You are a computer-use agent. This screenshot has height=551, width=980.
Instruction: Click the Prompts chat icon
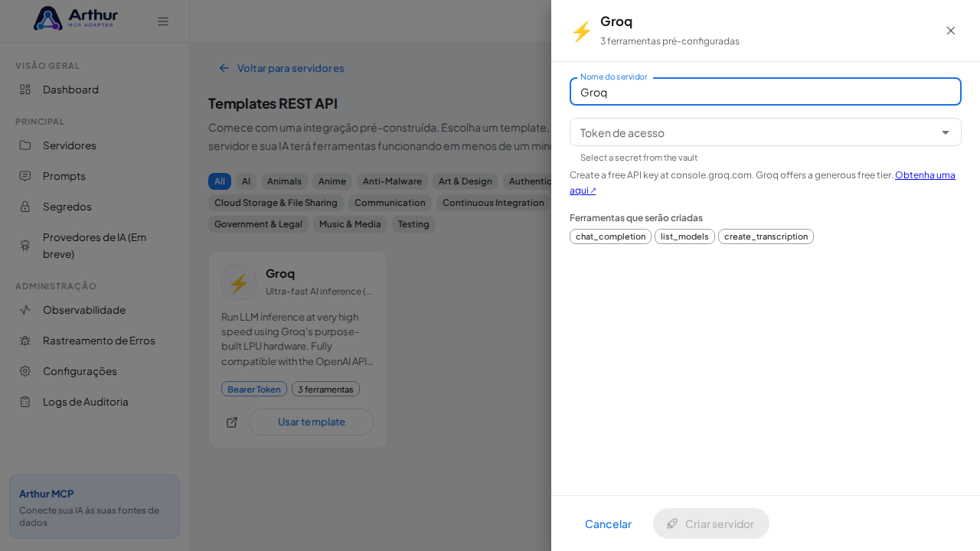tap(25, 176)
